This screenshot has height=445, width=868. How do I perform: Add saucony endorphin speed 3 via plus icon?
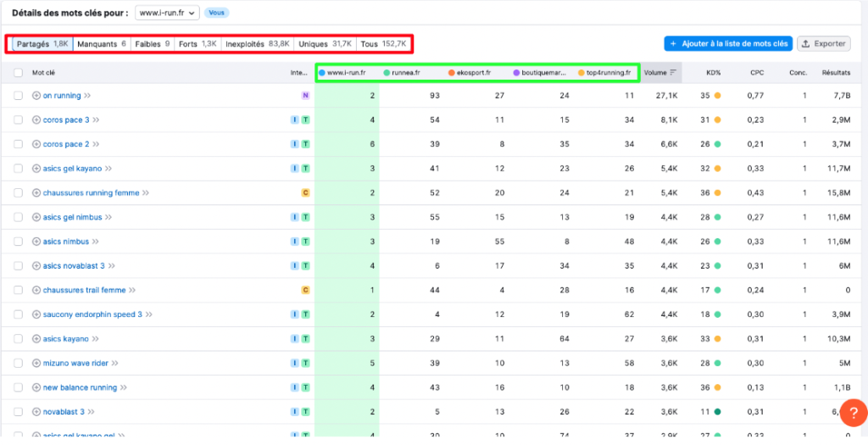(x=36, y=314)
